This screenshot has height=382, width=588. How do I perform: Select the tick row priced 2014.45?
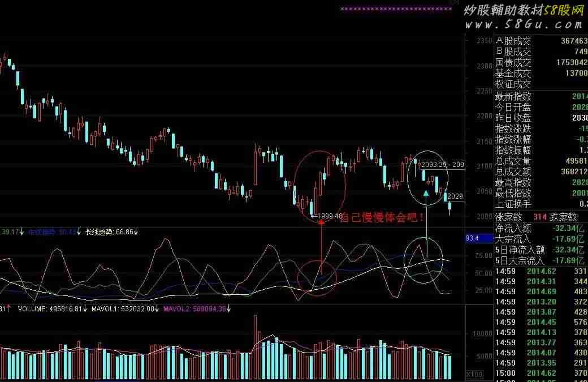pyautogui.click(x=542, y=322)
